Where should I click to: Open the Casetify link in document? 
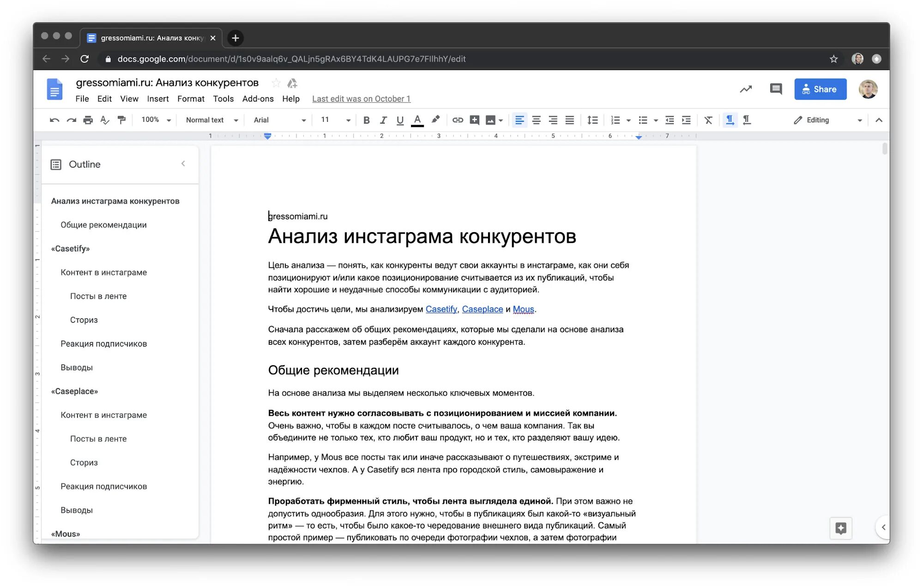(x=441, y=309)
